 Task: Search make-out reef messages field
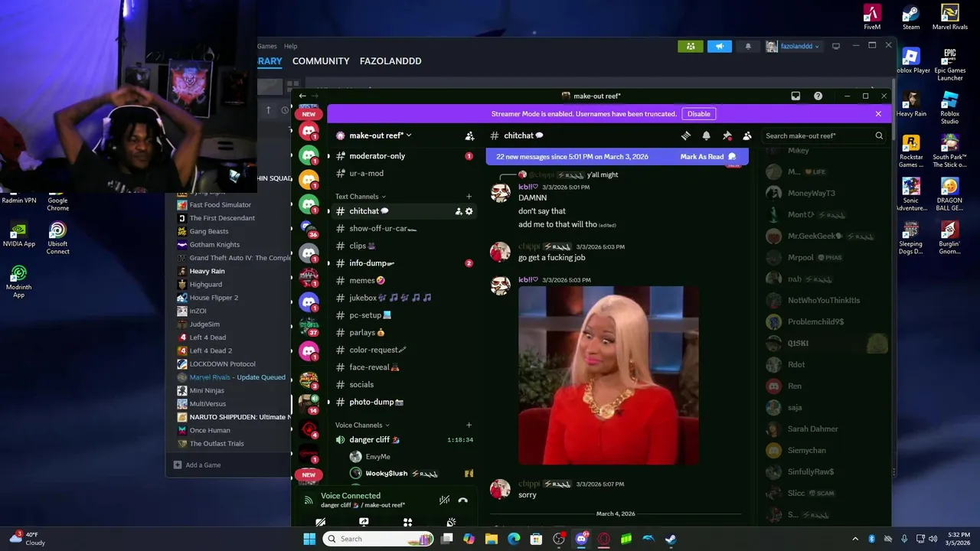[x=823, y=135]
